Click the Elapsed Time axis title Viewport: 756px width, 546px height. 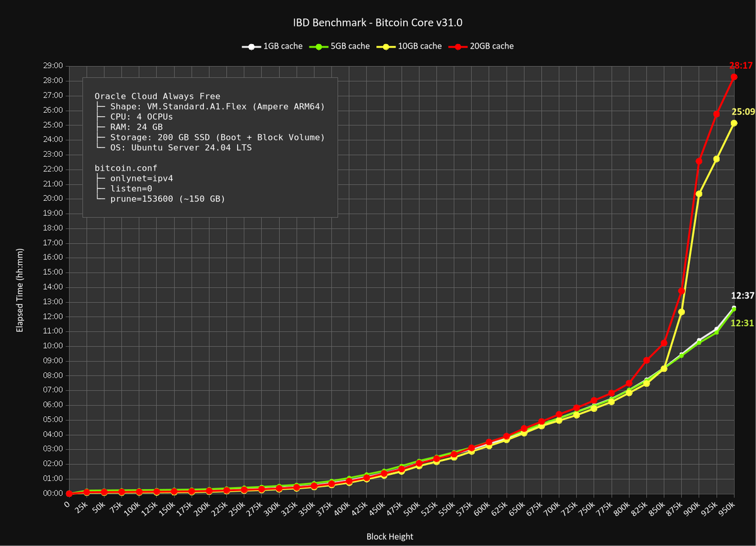pyautogui.click(x=20, y=290)
